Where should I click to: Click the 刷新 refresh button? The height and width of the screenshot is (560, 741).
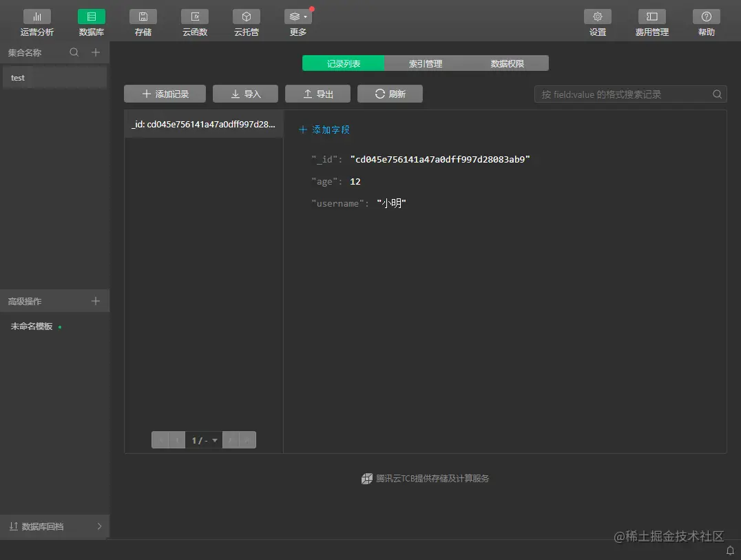point(390,94)
